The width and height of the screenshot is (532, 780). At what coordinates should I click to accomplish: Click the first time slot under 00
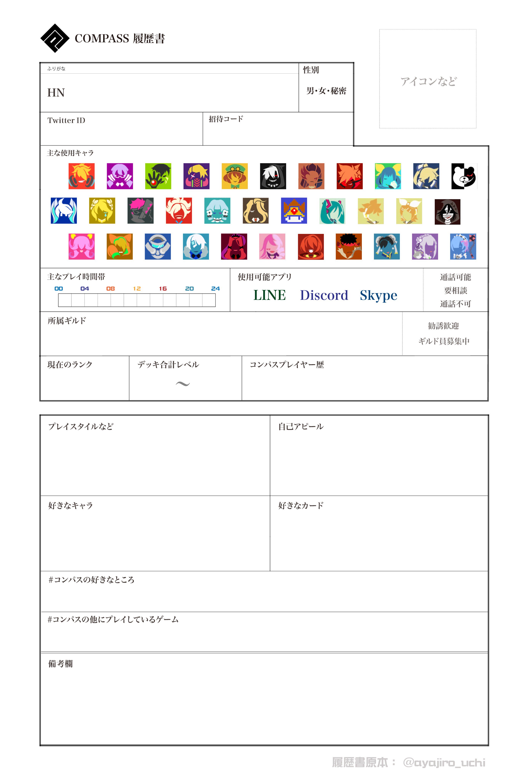point(65,300)
